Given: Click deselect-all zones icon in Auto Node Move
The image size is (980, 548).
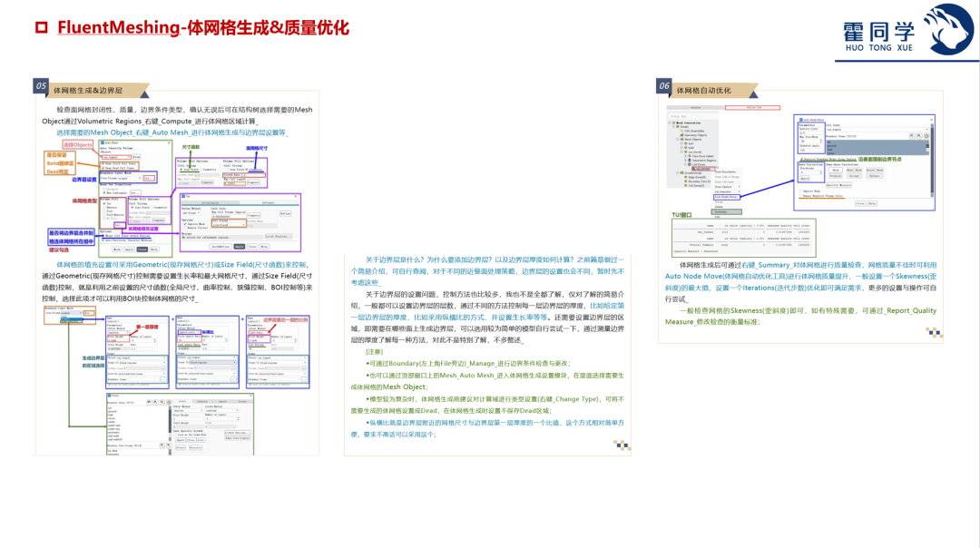Looking at the screenshot, I should point(919,136).
